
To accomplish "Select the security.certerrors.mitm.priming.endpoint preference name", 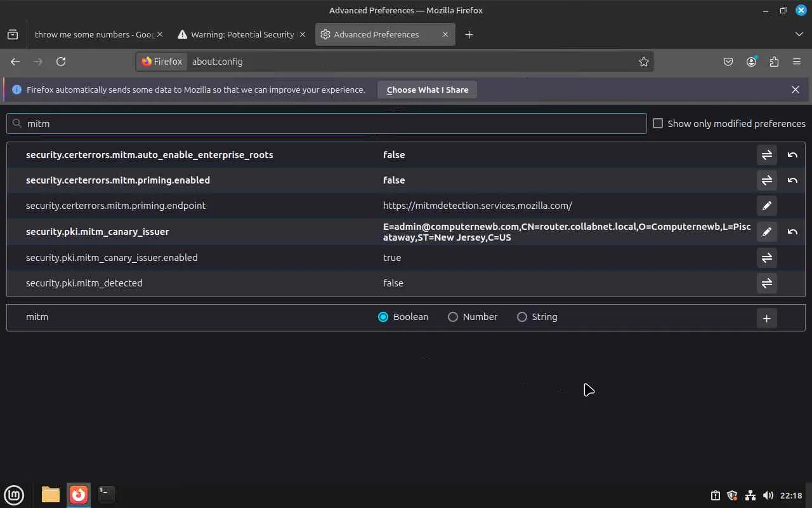I will tap(116, 206).
